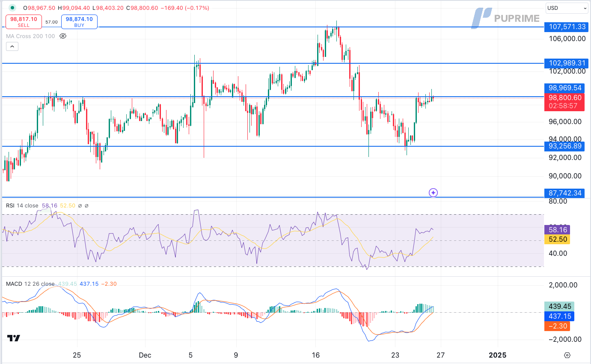591x364 pixels.
Task: Click the 102,989.31 price line label
Action: tap(566, 63)
